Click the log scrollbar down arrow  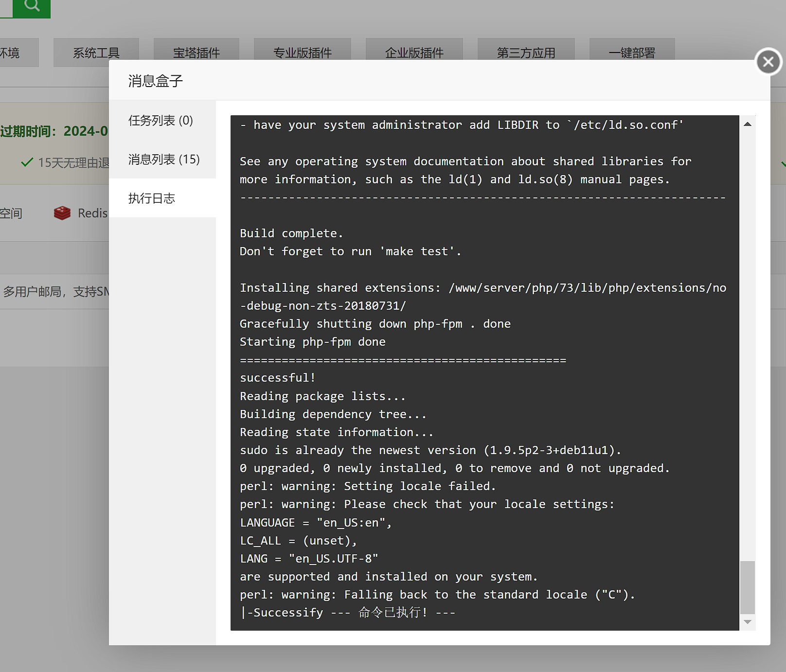coord(748,622)
